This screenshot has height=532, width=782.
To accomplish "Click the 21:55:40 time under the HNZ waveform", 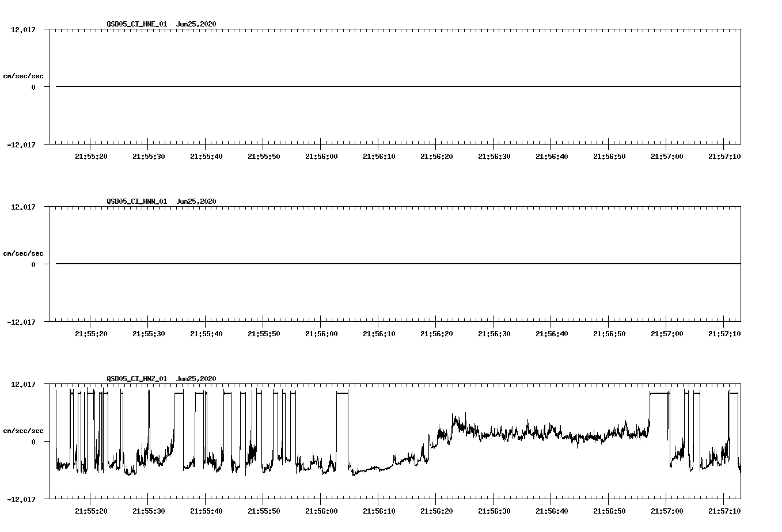I will (x=206, y=511).
